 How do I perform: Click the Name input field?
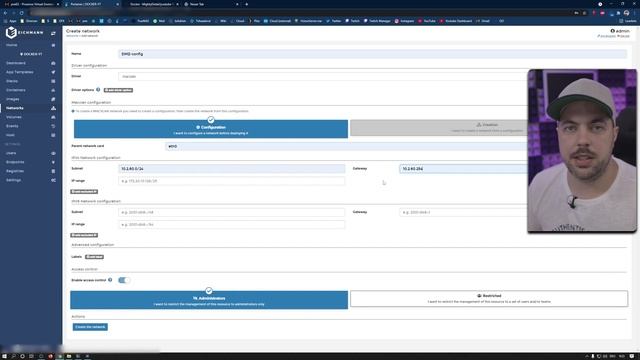(x=372, y=54)
